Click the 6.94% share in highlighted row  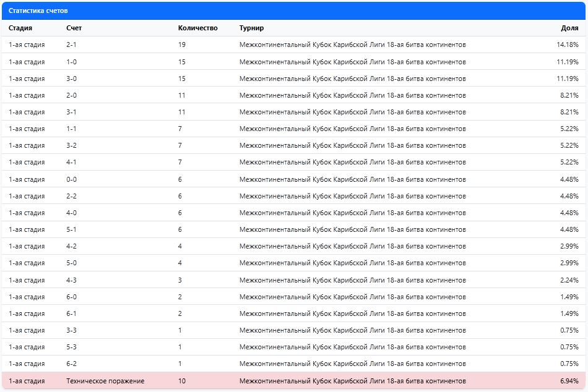coord(568,381)
